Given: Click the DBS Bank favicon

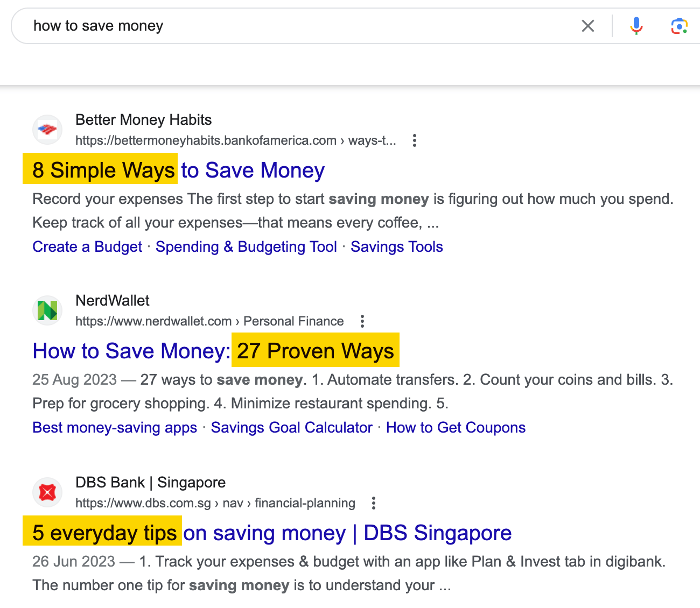Looking at the screenshot, I should (47, 492).
